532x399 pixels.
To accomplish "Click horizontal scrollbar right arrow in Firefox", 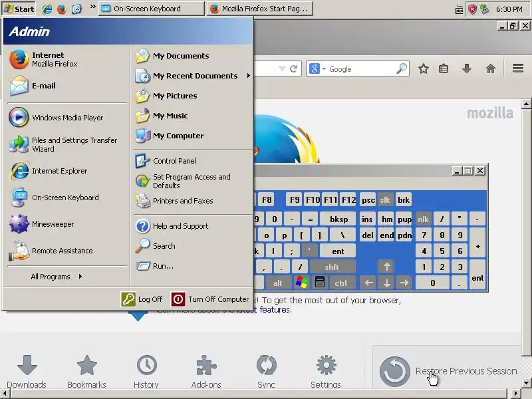I will [x=515, y=394].
